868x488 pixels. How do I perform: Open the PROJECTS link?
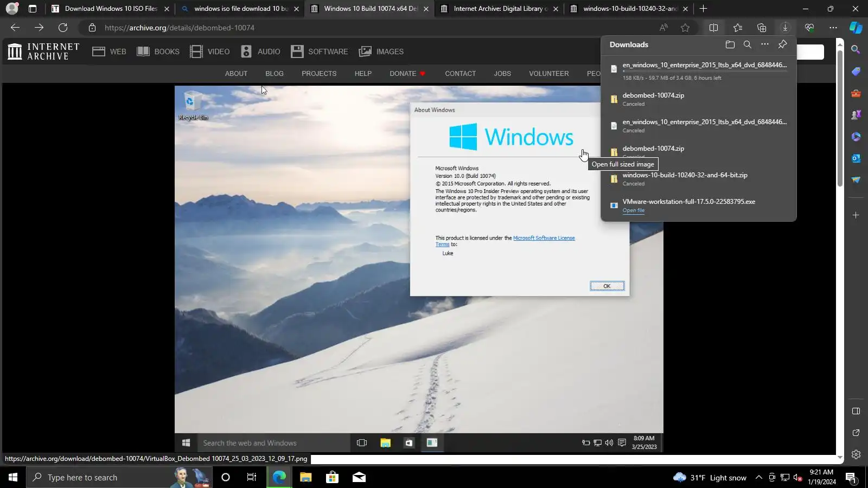click(319, 73)
